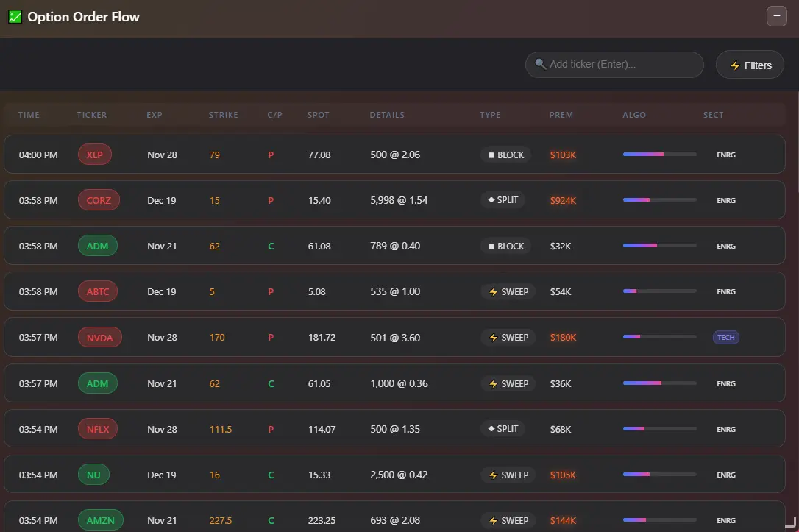Click the BLOCK square icon on the XLP row
The image size is (799, 532).
pos(493,155)
